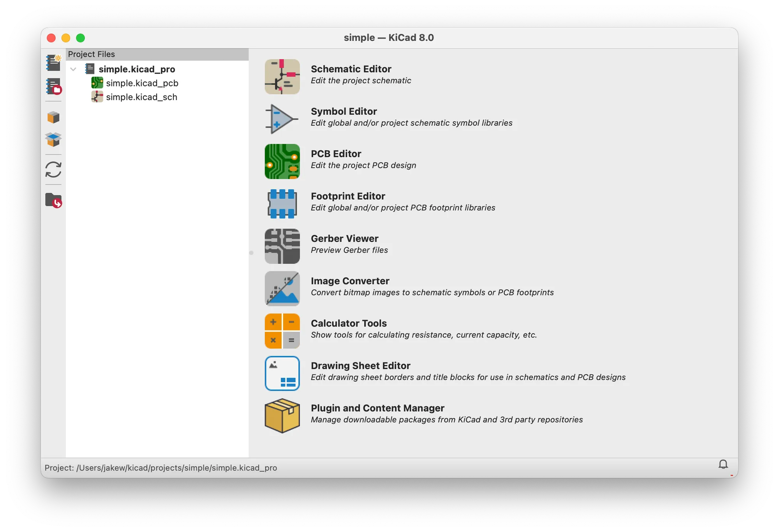
Task: Click the PCB Editor title text
Action: [336, 154]
